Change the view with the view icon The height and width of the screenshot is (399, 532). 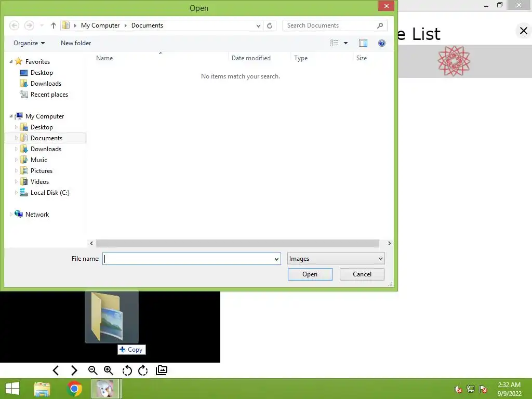pyautogui.click(x=334, y=43)
